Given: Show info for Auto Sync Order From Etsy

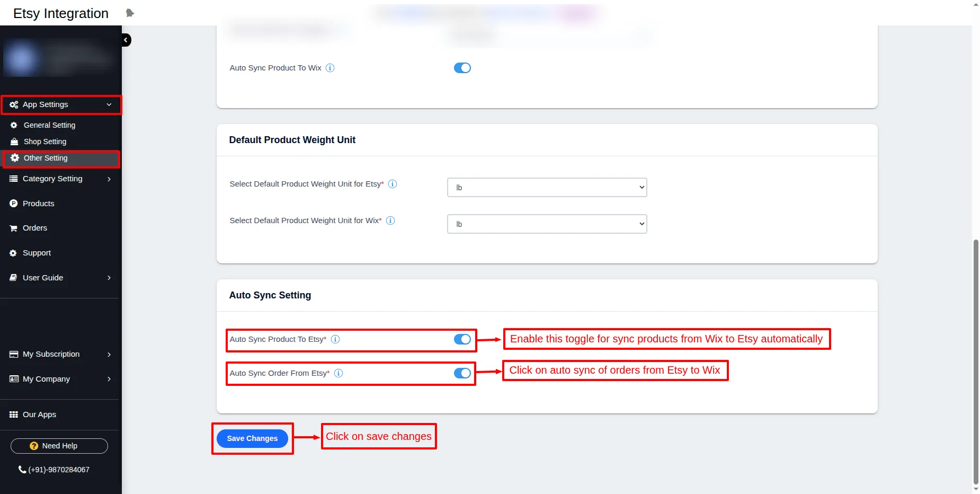Looking at the screenshot, I should [x=338, y=373].
